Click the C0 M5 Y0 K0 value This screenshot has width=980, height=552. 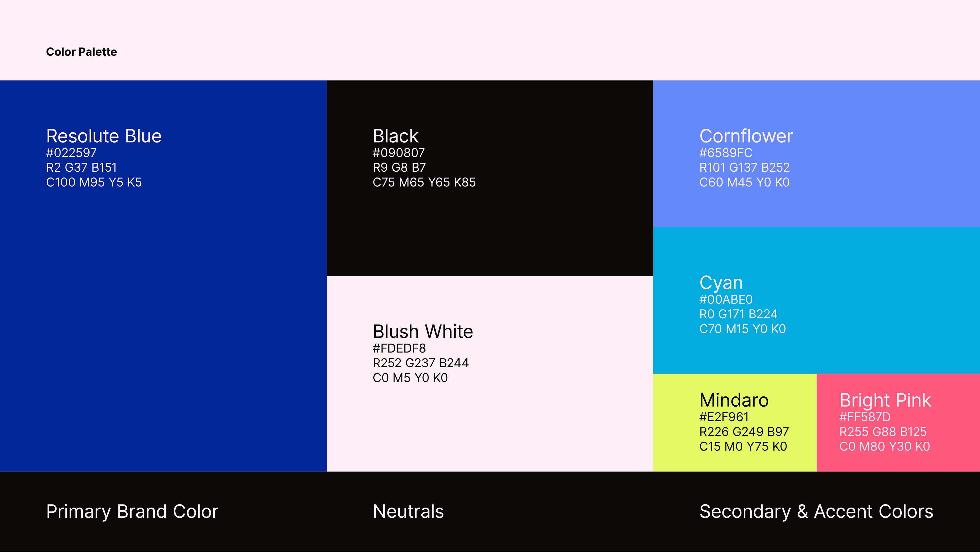[410, 378]
